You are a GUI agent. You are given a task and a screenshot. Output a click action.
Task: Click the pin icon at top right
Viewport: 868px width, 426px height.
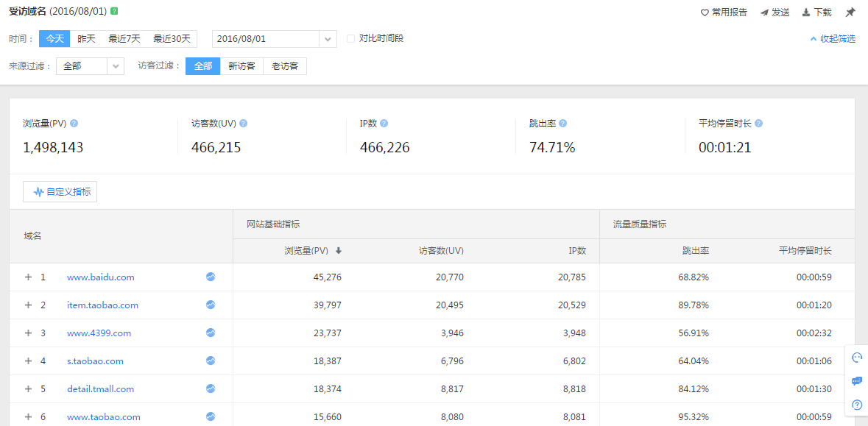click(850, 13)
